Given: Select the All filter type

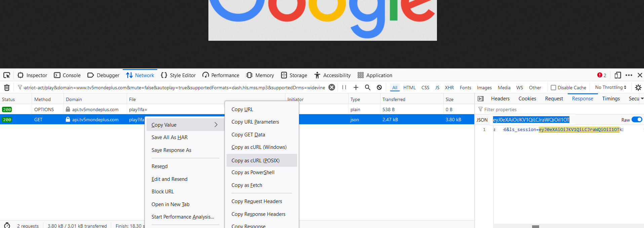Looking at the screenshot, I should (395, 88).
